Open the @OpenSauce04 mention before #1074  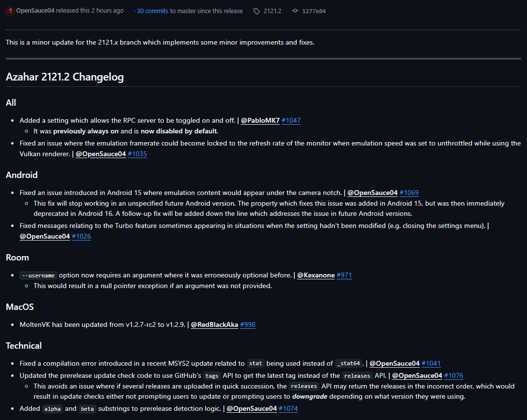(x=252, y=408)
